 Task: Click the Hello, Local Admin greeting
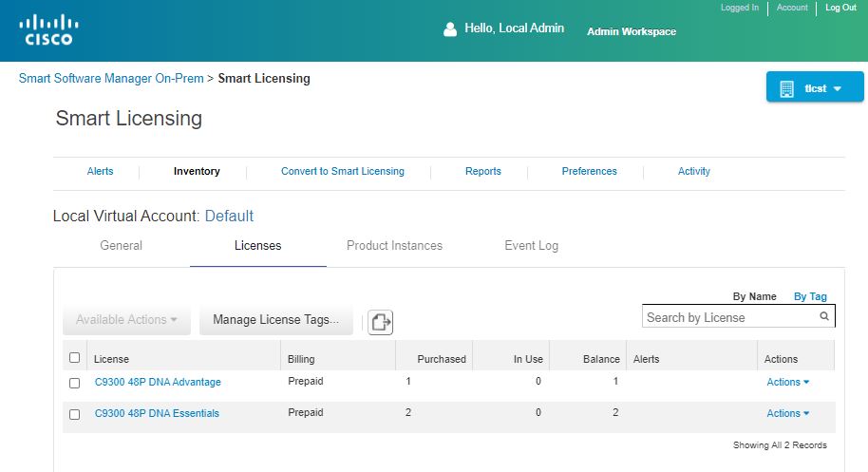515,28
